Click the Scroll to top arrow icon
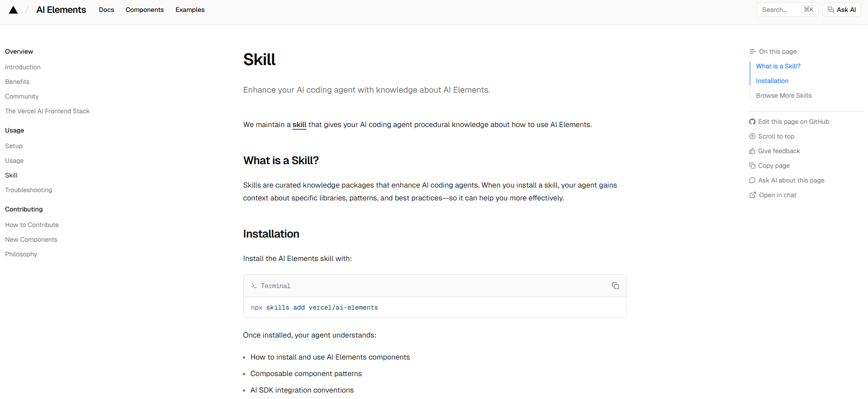This screenshot has height=399, width=868. [752, 136]
